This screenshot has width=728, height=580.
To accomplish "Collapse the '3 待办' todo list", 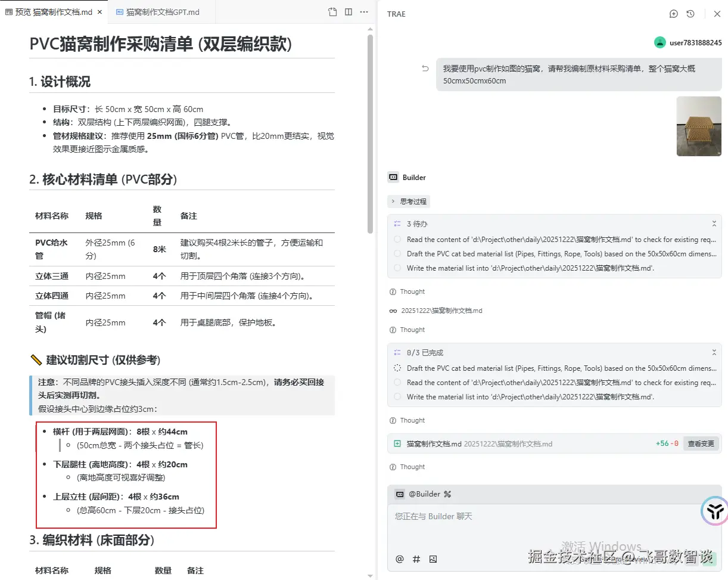I will click(714, 224).
